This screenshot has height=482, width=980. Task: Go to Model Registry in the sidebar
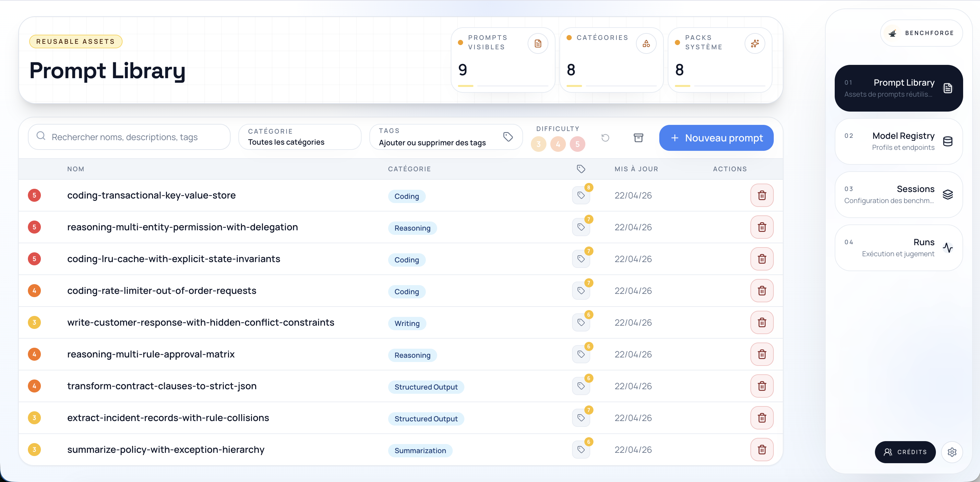899,141
